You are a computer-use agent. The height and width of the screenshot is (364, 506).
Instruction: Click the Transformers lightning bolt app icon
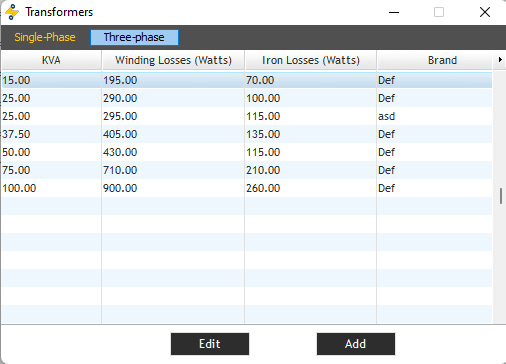12,12
